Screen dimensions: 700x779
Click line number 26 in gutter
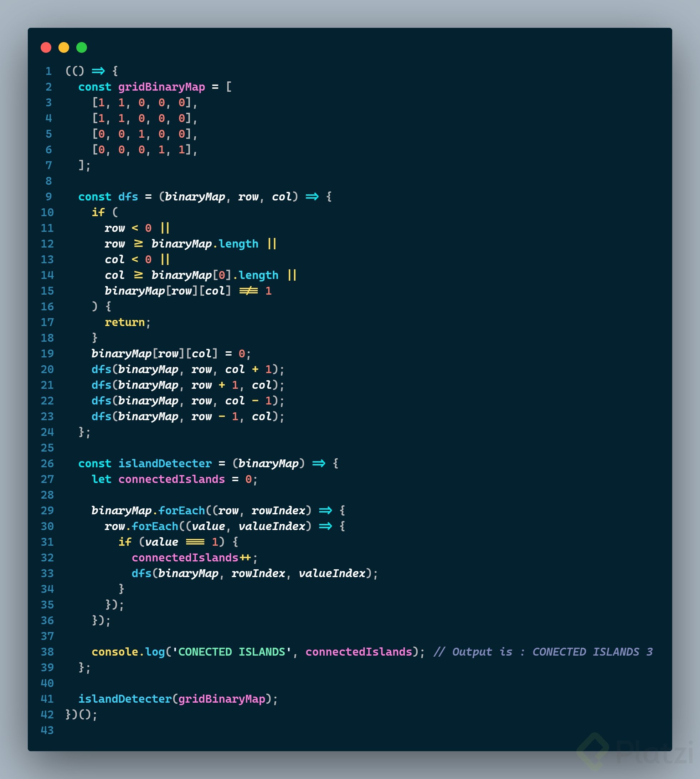tap(47, 463)
